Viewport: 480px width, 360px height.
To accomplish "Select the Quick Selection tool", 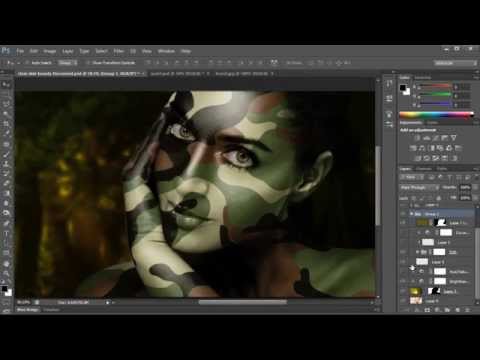I will click(6, 114).
